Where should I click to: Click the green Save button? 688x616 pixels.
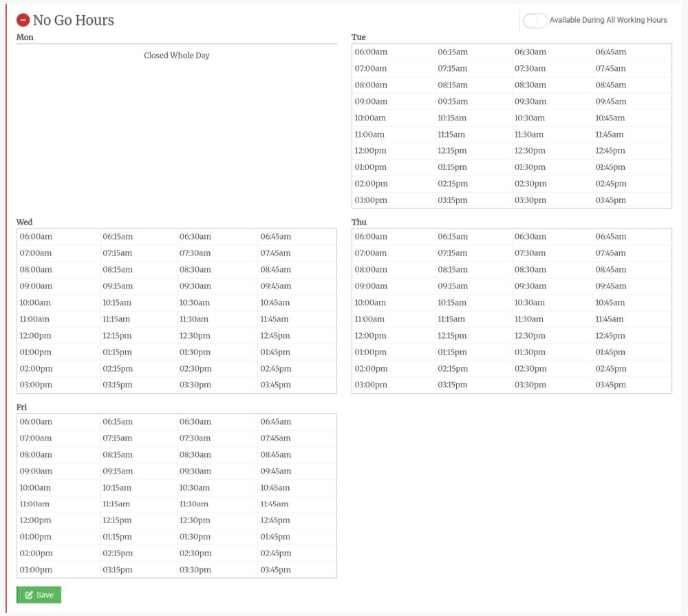pyautogui.click(x=39, y=595)
